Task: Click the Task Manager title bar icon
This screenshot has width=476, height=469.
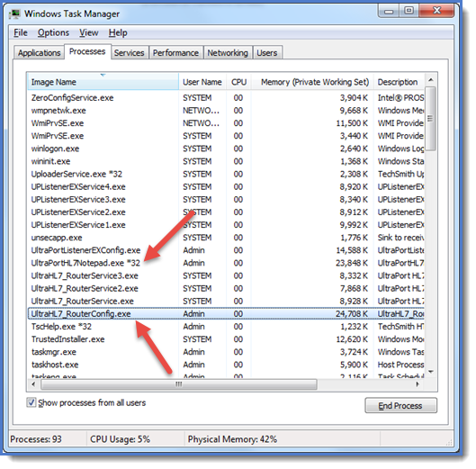Action: click(14, 14)
